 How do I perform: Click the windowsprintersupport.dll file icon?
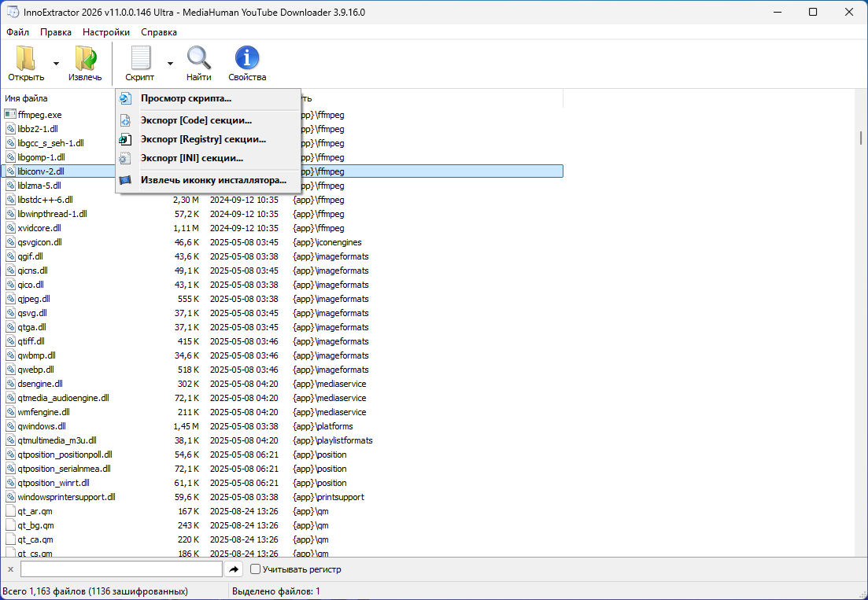(x=10, y=497)
